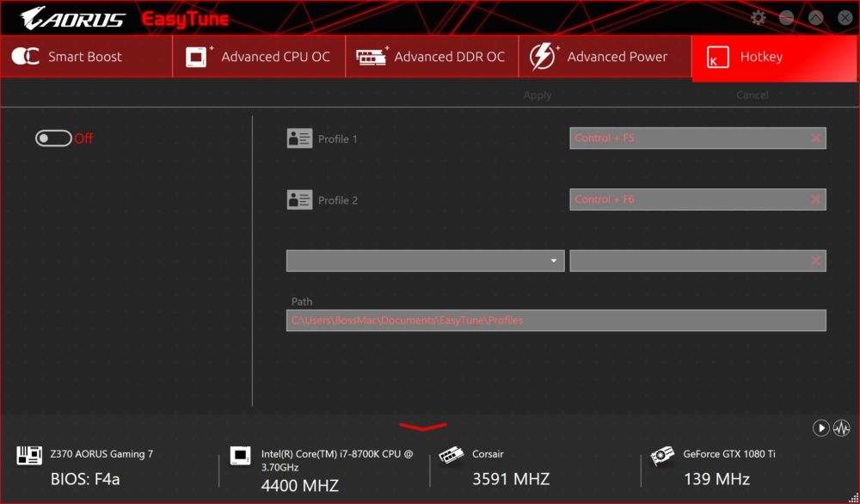Switch to Advanced CPU OC tab
Screen dimensions: 860x504
coord(259,57)
